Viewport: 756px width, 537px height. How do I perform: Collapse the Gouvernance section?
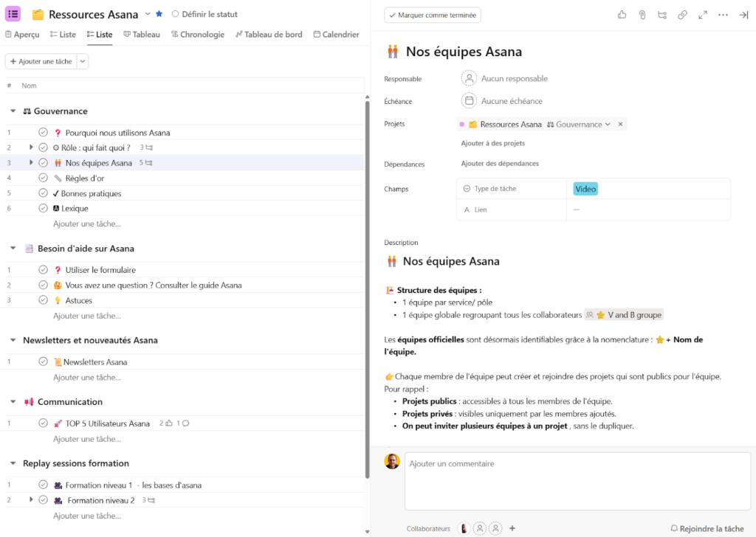[x=13, y=111]
